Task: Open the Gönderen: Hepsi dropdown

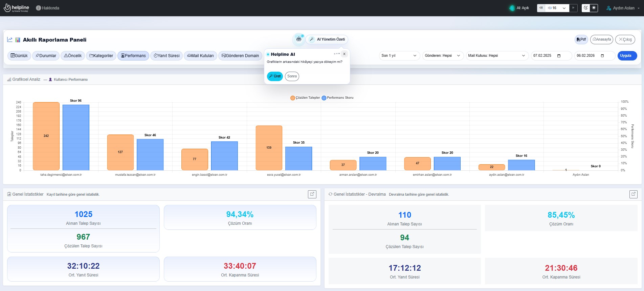Action: (x=442, y=56)
